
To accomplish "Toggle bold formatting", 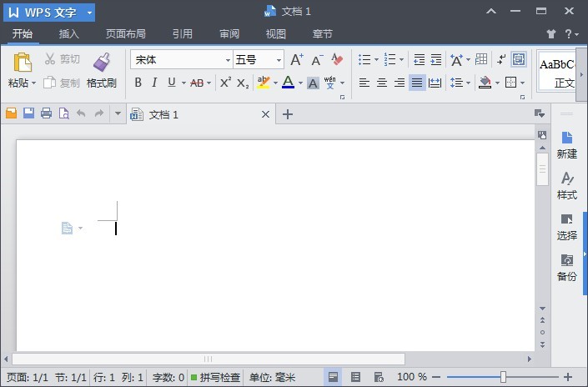I will pyautogui.click(x=138, y=83).
